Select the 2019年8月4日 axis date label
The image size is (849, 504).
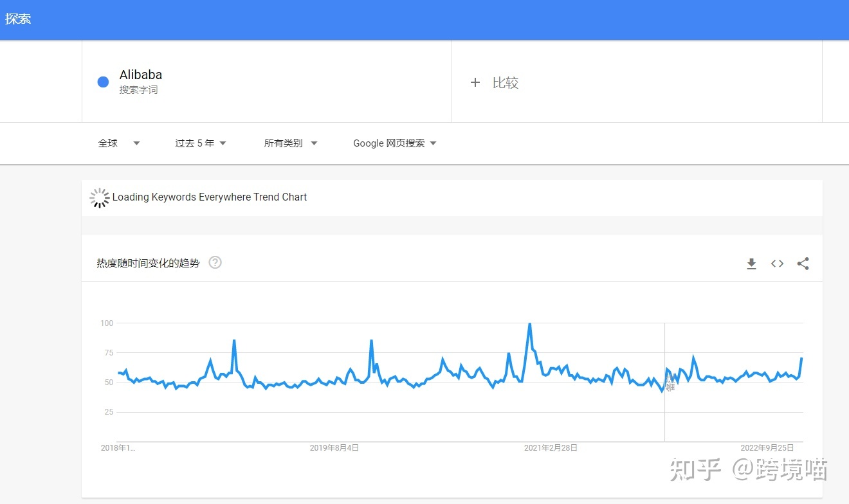[x=334, y=447]
